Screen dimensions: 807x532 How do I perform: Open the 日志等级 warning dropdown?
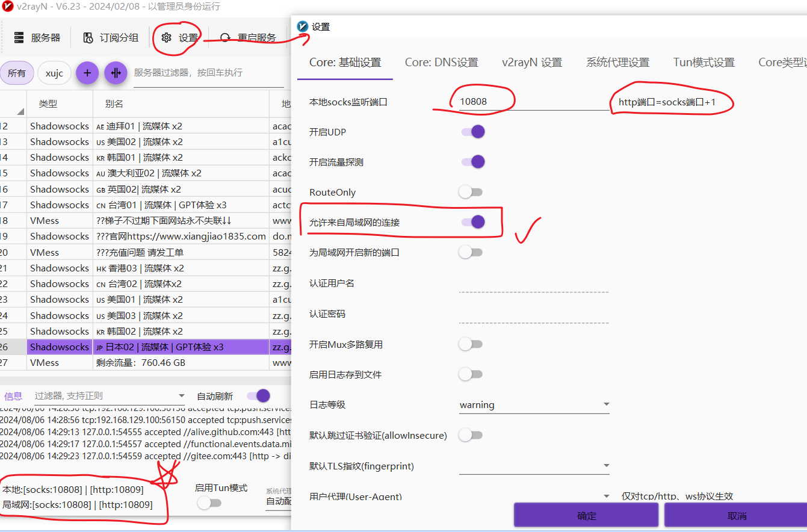(534, 405)
